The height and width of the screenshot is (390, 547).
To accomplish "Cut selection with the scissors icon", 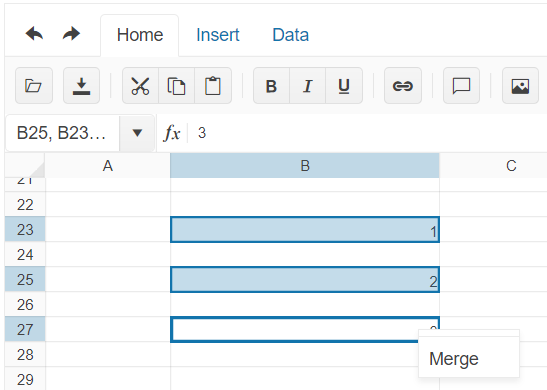I will (x=140, y=86).
